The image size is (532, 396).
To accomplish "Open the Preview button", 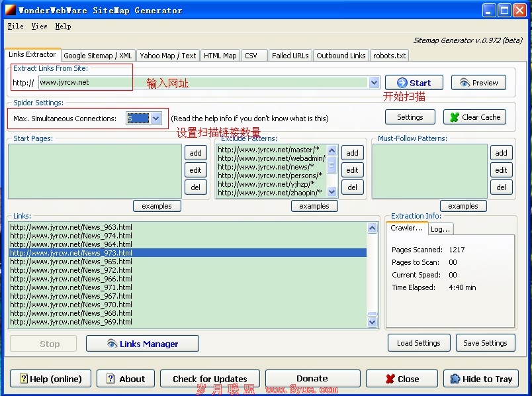I will tap(478, 83).
